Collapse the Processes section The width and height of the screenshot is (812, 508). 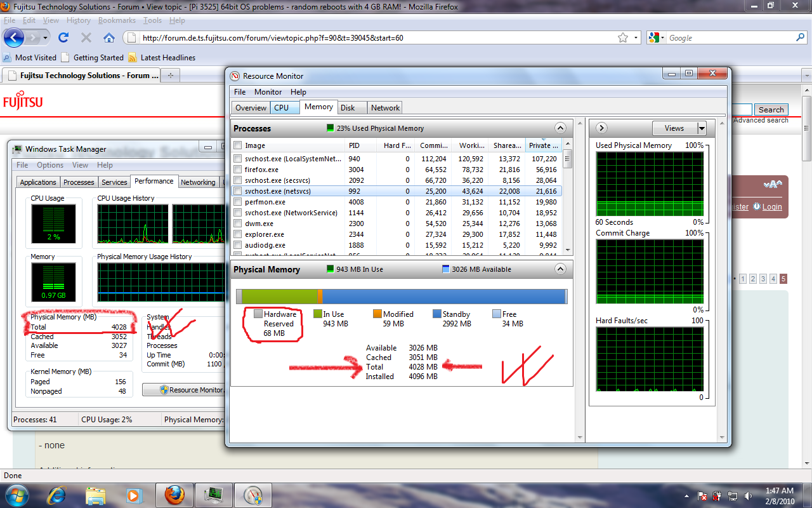[x=560, y=128]
